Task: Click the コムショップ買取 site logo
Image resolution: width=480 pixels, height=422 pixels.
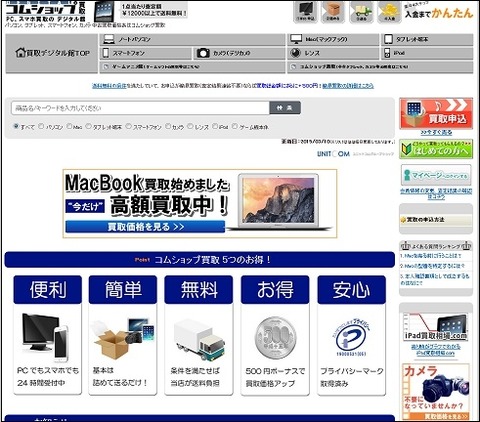Action: 45,12
